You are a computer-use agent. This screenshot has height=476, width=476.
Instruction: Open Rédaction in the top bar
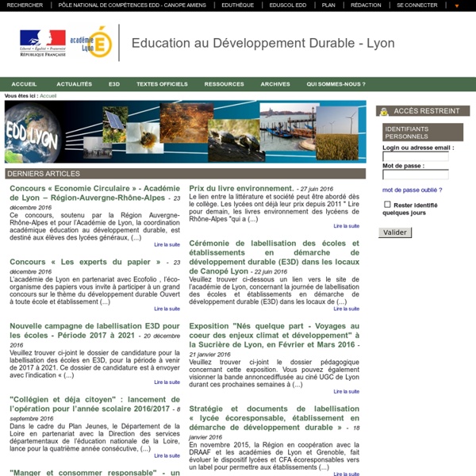(x=366, y=6)
